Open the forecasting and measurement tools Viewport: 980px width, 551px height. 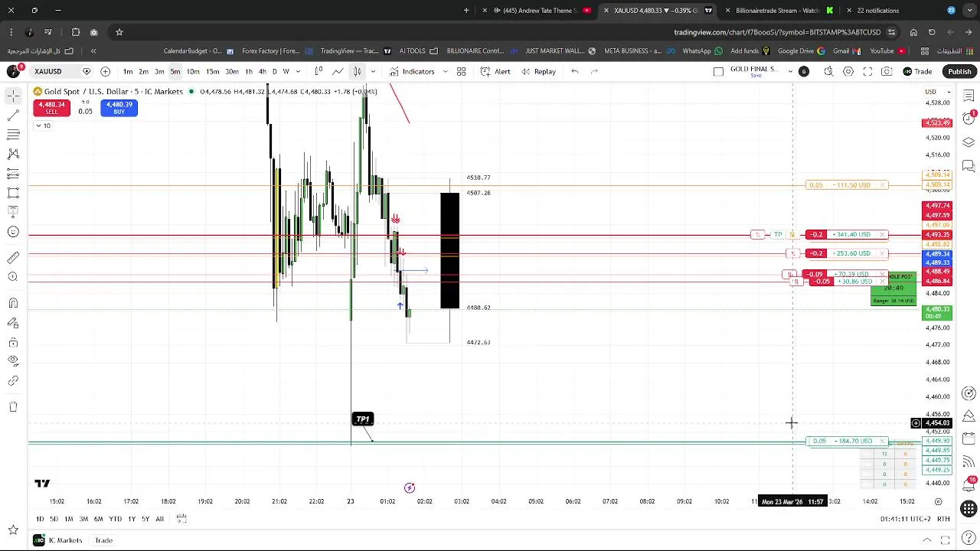coord(13,174)
